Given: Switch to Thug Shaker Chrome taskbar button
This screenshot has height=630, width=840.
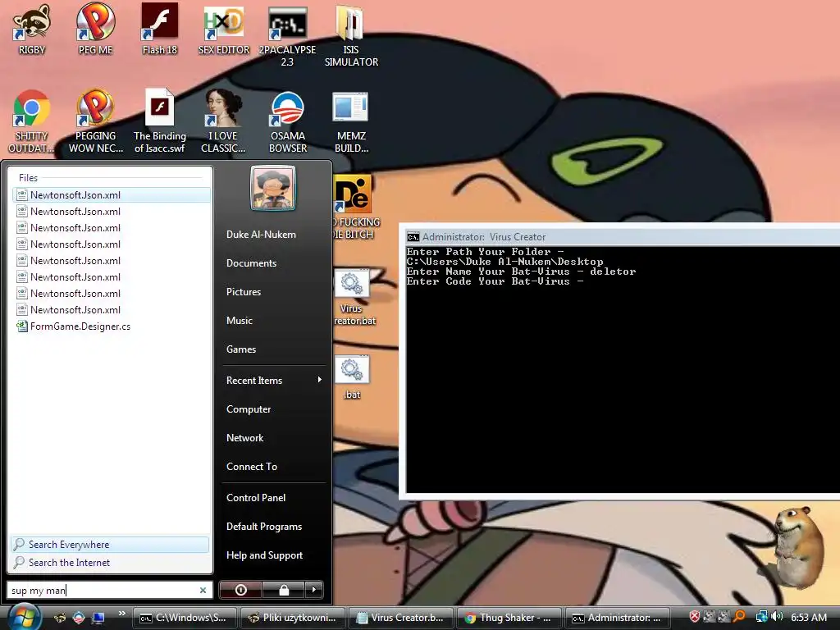Looking at the screenshot, I should 509,618.
